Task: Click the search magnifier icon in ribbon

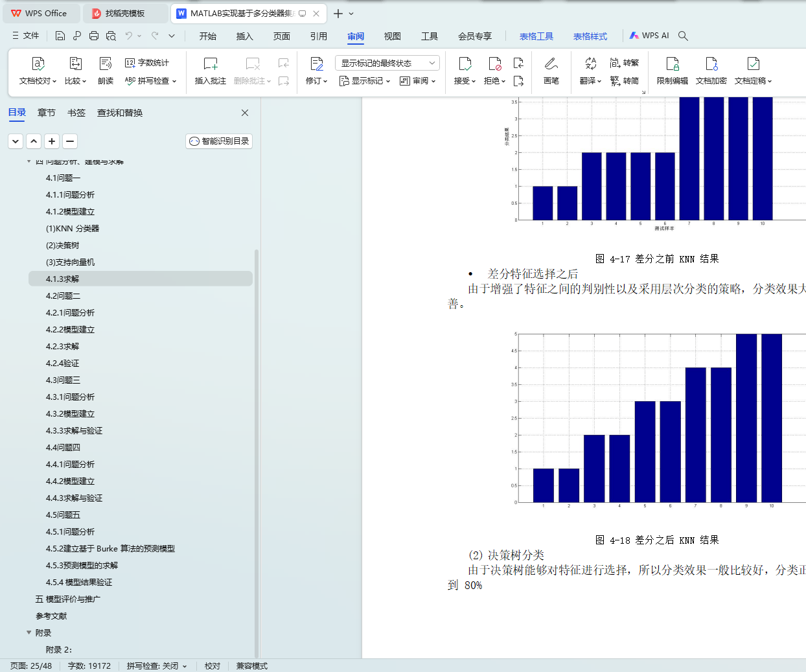Action: [683, 36]
